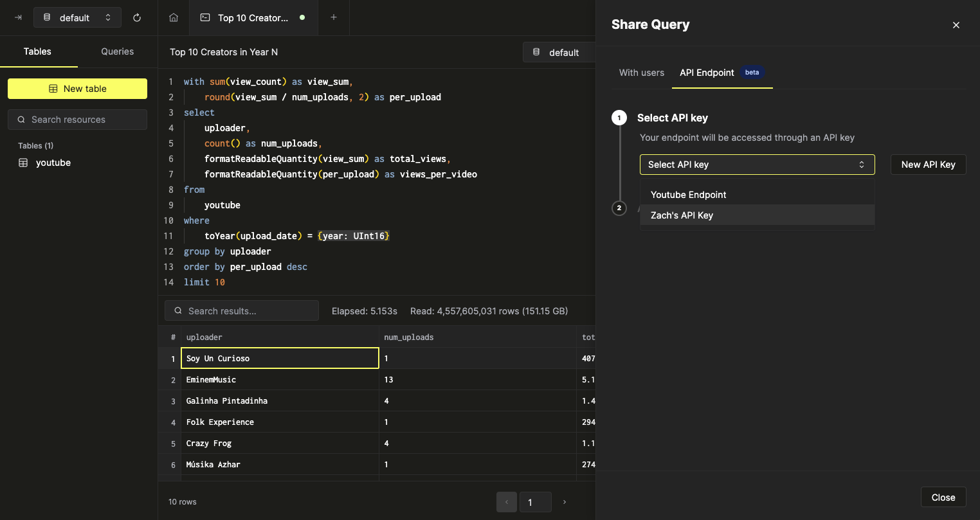
Task: Select the youtube table in the sidebar
Action: [x=53, y=163]
